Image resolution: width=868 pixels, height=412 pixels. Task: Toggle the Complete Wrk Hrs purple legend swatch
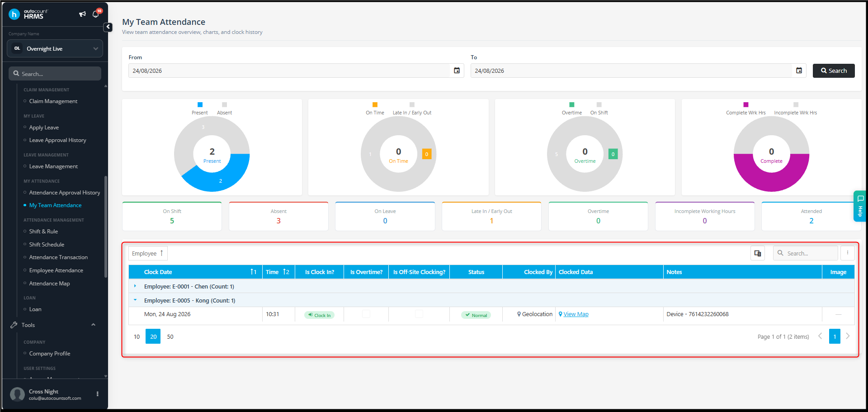(x=746, y=104)
